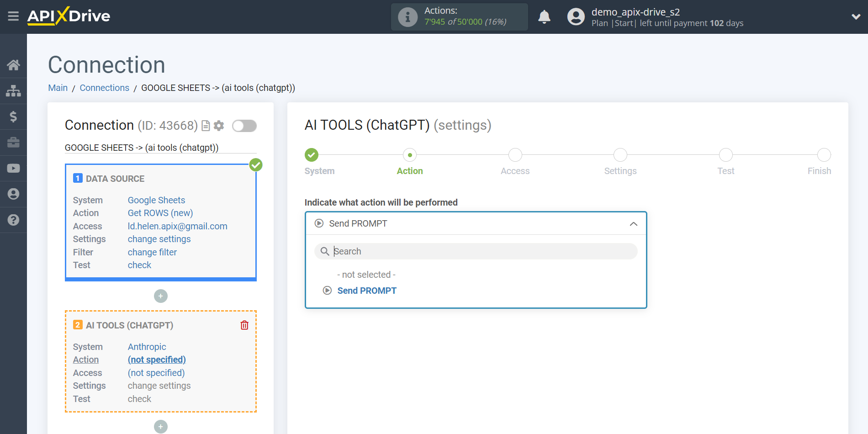Click the dropdown Search field

(x=476, y=251)
